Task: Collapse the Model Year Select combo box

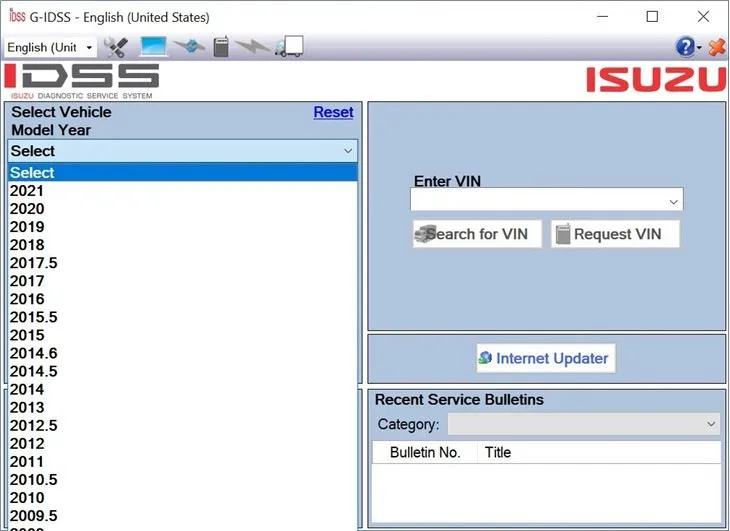Action: pyautogui.click(x=182, y=151)
